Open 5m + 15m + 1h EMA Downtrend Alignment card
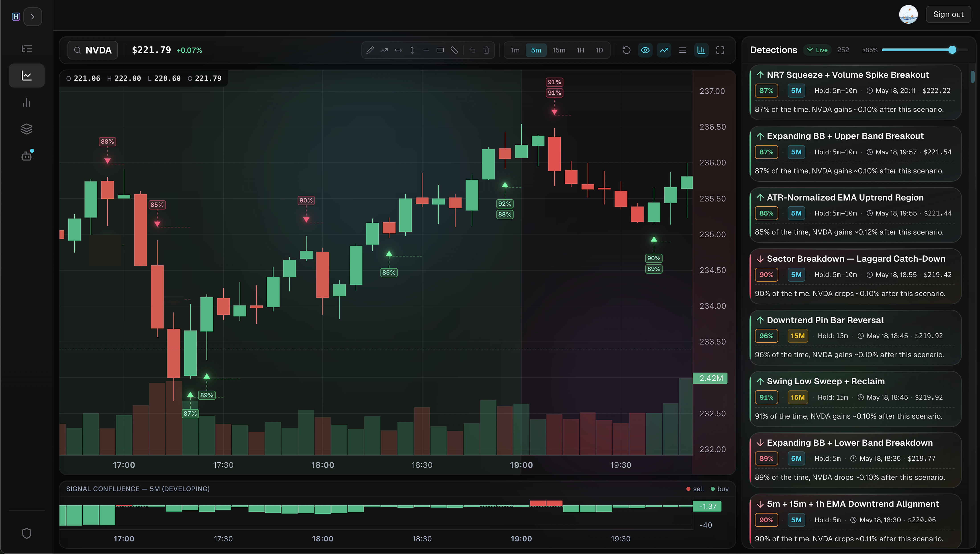The image size is (980, 554). (855, 521)
